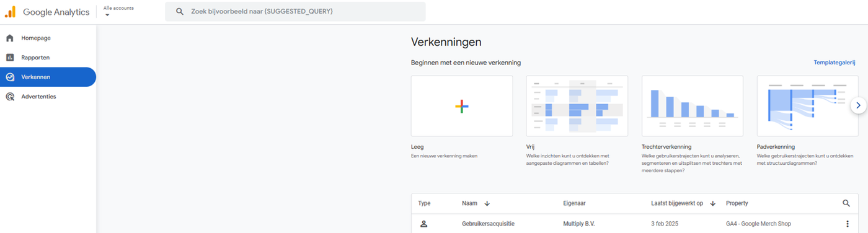Click the Rapporten bar chart icon
The image size is (868, 233).
[10, 58]
